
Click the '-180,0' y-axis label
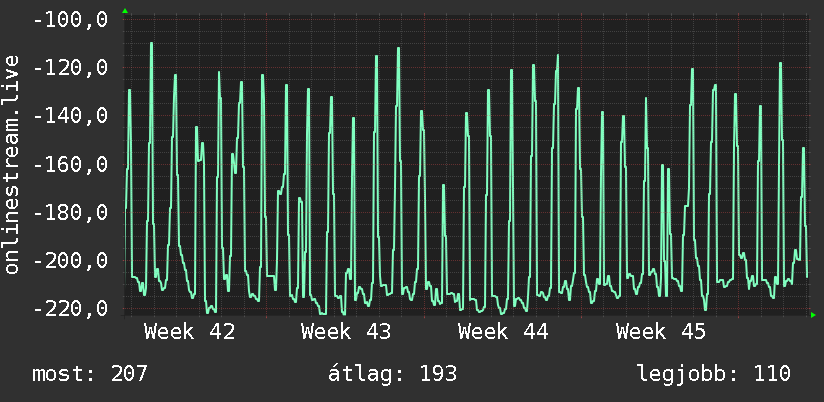tap(70, 213)
